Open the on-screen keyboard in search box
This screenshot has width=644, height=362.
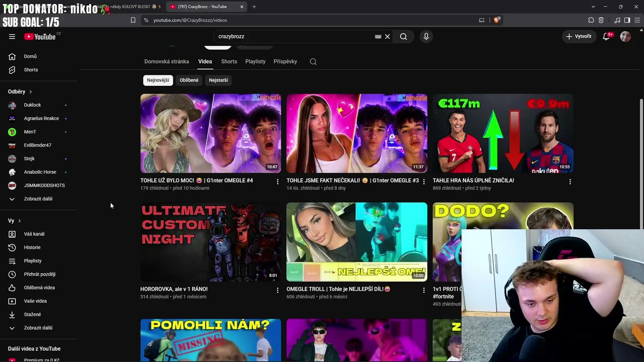click(x=378, y=37)
